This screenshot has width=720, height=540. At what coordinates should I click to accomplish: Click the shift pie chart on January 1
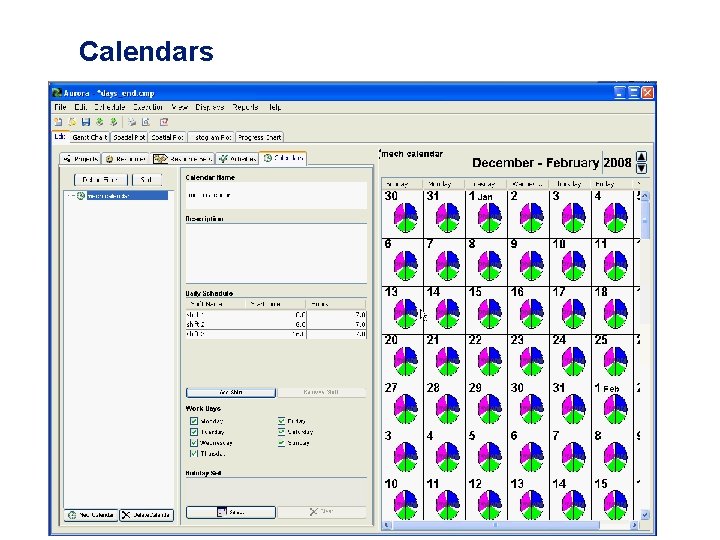(x=489, y=217)
